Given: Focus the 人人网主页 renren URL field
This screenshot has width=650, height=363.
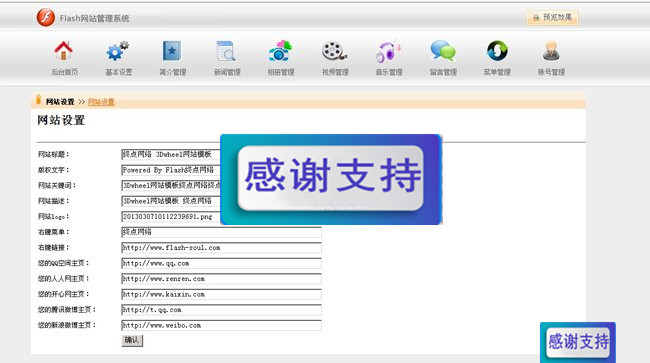Looking at the screenshot, I should 221,279.
